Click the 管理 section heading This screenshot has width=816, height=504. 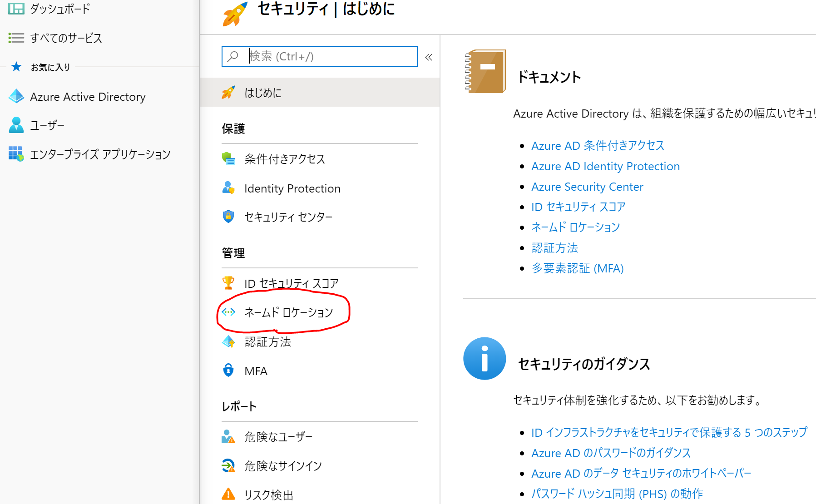point(233,253)
